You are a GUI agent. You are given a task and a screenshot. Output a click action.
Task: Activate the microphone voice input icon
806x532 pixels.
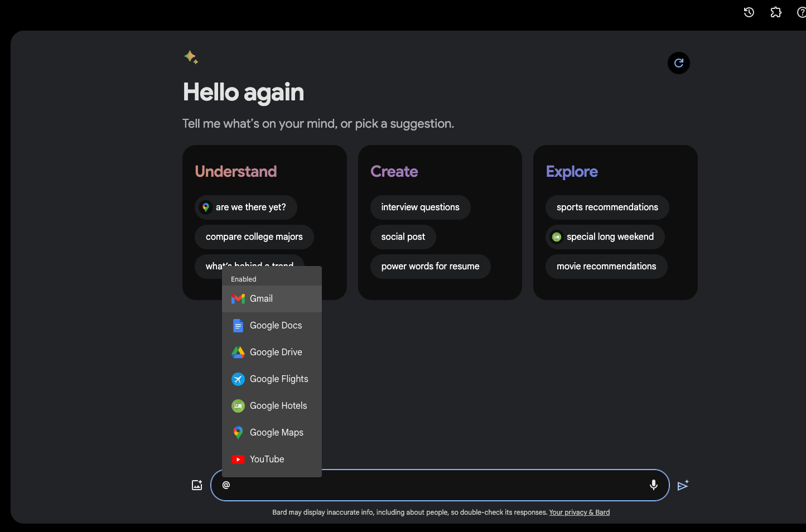click(654, 485)
